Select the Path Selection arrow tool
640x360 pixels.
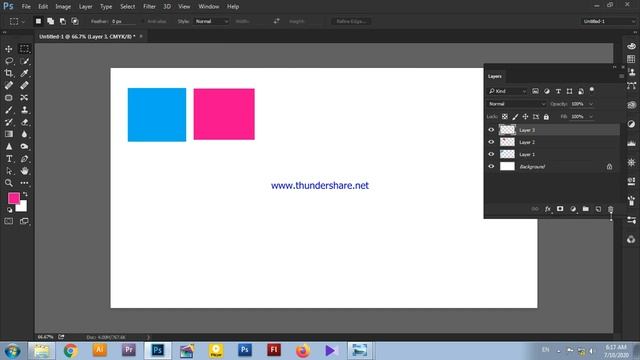(9, 171)
